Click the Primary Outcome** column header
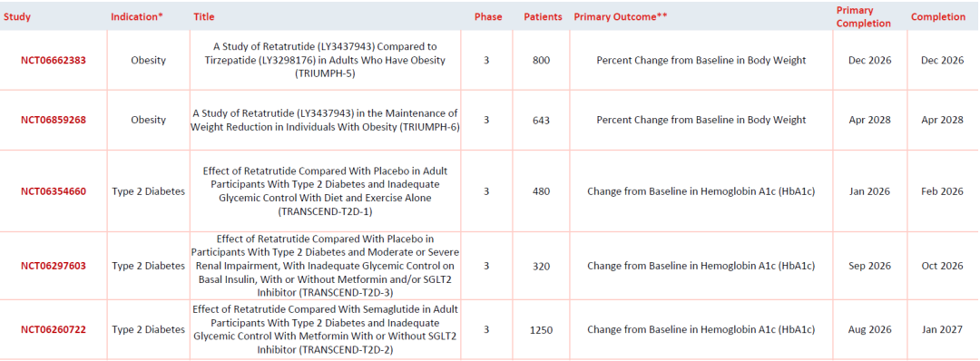980x361 pixels. tap(620, 17)
